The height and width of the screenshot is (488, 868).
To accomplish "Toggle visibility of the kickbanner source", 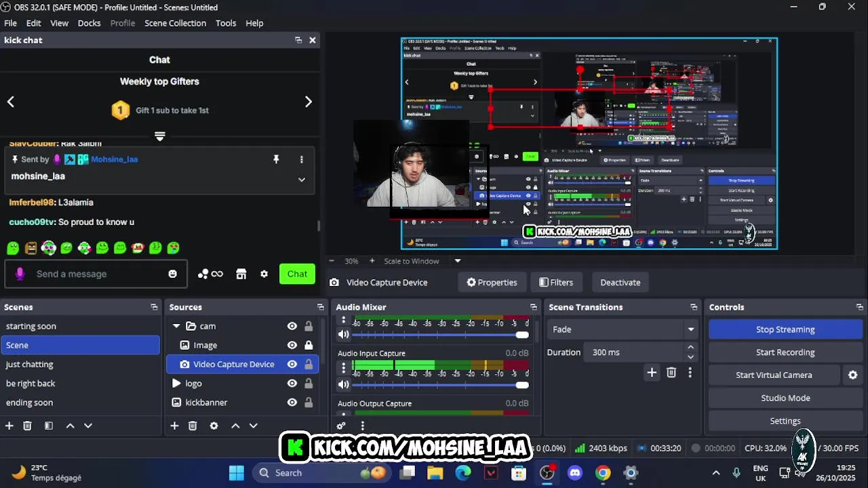I will click(292, 402).
